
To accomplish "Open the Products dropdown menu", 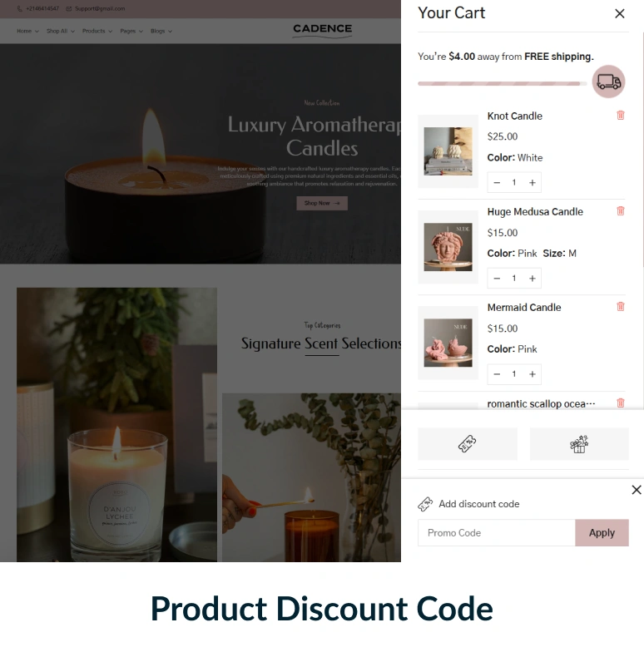I will (97, 31).
